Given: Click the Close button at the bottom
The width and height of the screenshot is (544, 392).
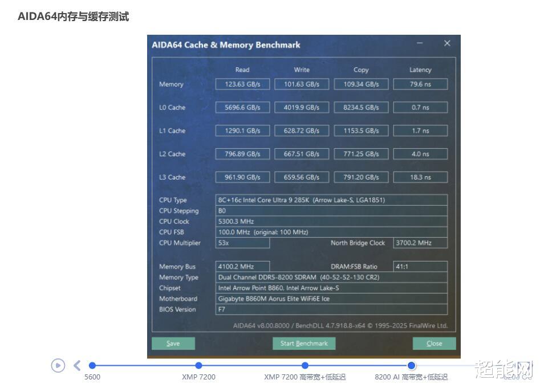Looking at the screenshot, I should [x=435, y=344].
